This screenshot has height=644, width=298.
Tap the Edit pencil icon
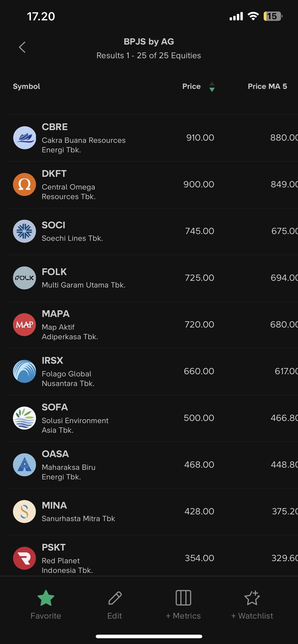pyautogui.click(x=115, y=598)
